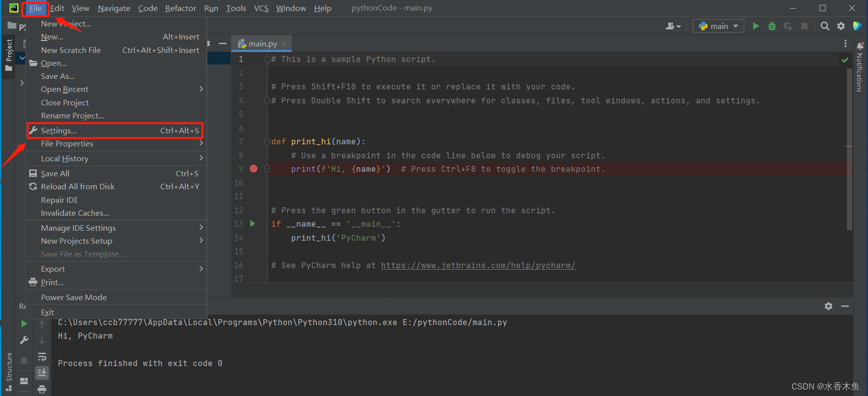Toggle Power Save Mode menu entry

coord(116,298)
